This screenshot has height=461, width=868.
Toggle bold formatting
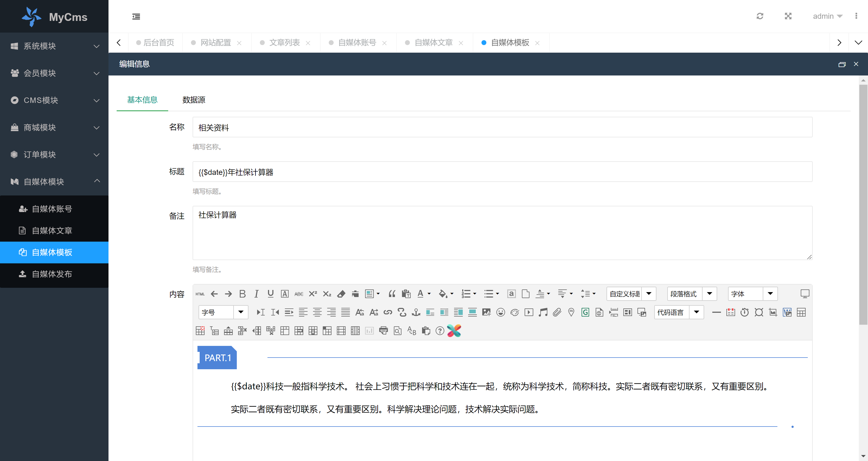[x=242, y=294]
